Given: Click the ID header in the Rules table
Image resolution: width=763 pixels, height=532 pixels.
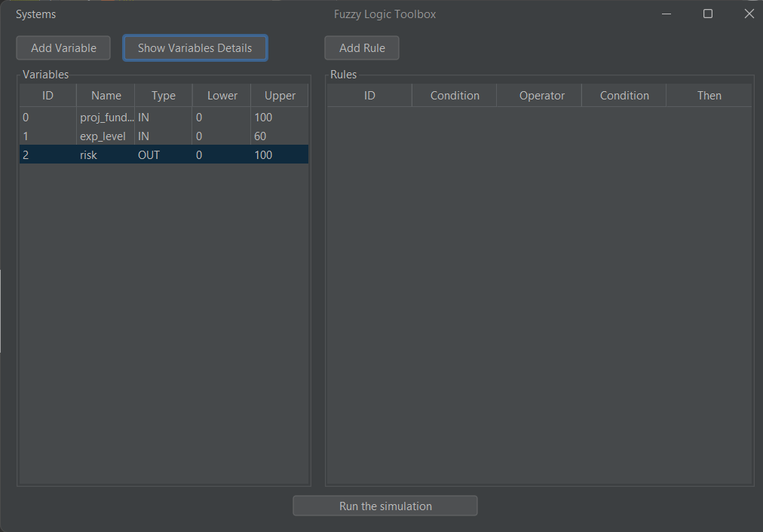Looking at the screenshot, I should 369,95.
